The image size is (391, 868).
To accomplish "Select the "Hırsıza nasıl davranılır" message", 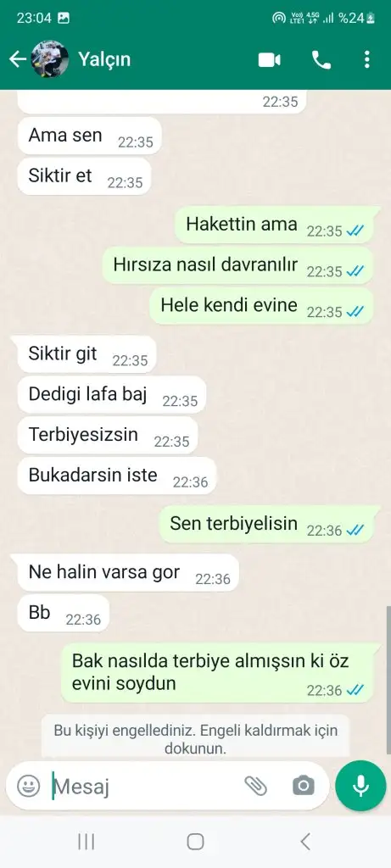I will click(x=237, y=265).
